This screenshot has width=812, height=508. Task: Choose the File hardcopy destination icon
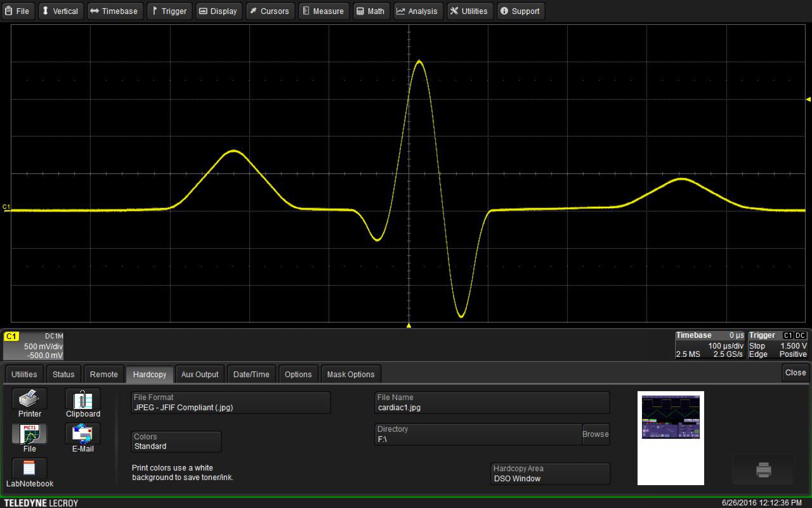click(29, 434)
